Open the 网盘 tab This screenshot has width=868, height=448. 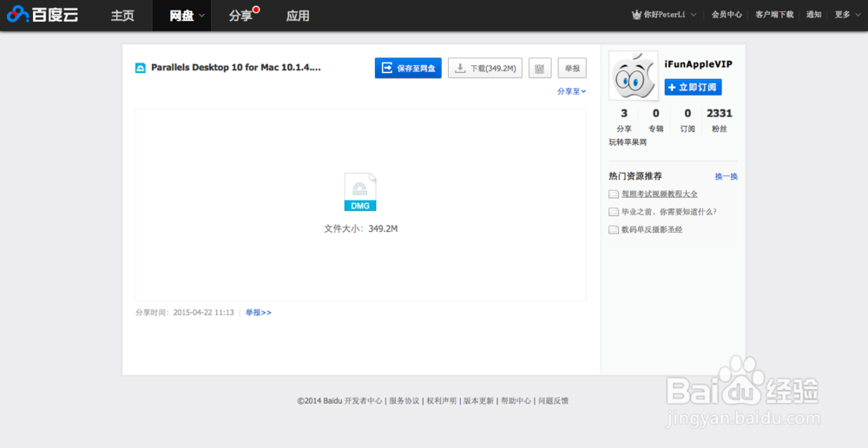181,16
